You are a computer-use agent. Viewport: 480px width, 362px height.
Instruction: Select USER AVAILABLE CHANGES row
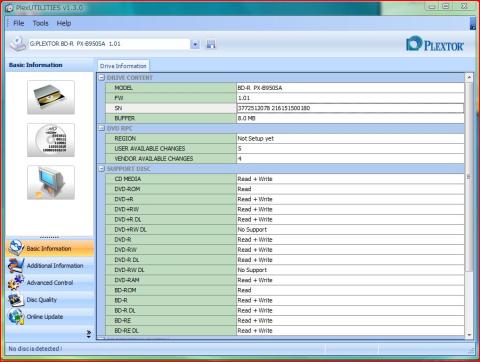point(171,148)
